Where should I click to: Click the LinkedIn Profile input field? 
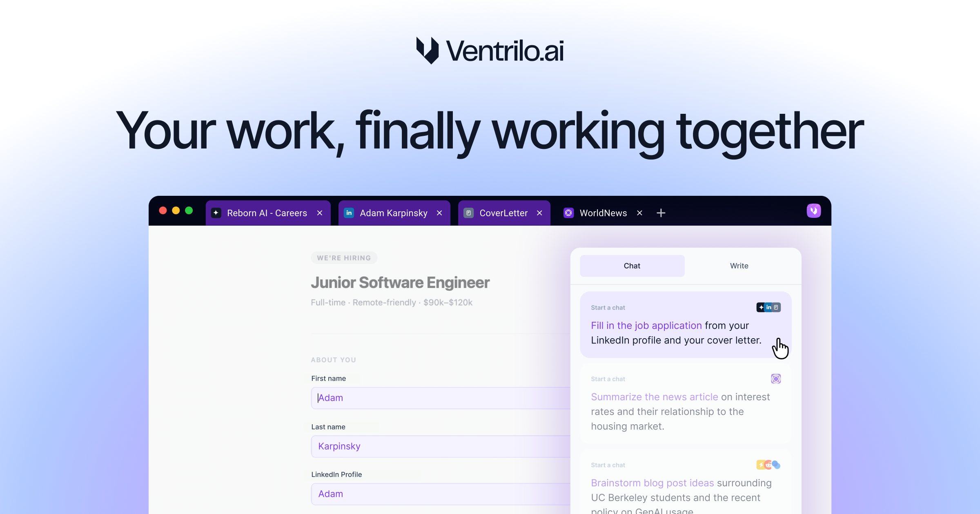(x=441, y=494)
